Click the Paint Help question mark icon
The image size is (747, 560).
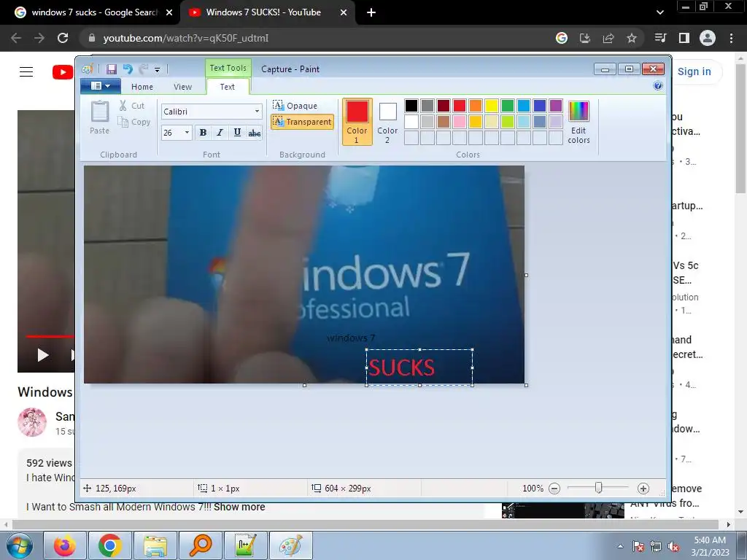tap(658, 86)
